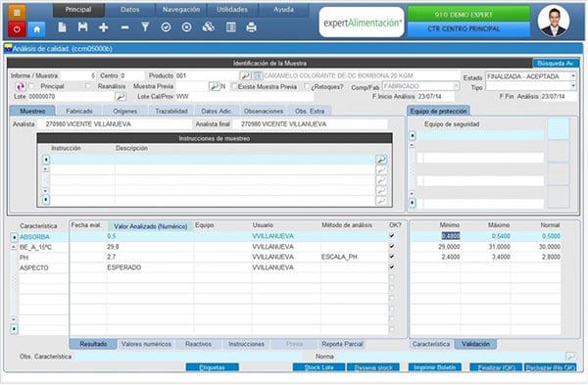Viewport: 588px width, 385px height.
Task: Toggle OK checkbox for ASPECTO row
Action: coord(391,266)
